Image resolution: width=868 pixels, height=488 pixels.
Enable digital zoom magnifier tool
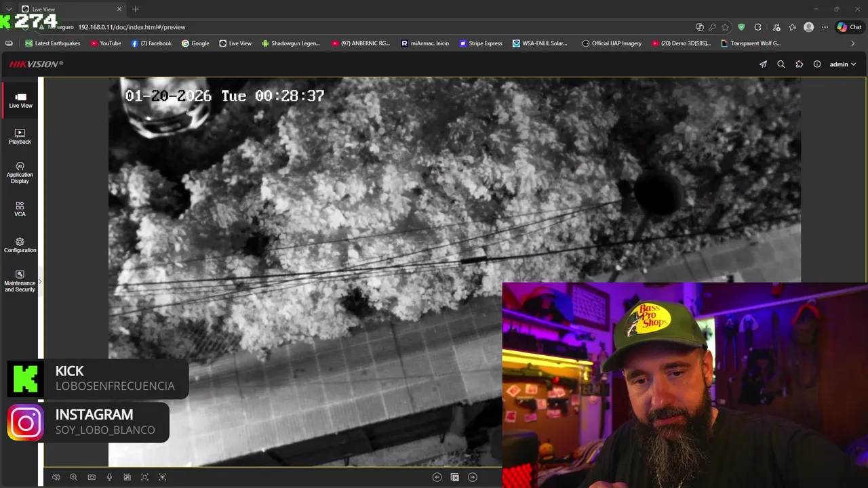(x=74, y=477)
